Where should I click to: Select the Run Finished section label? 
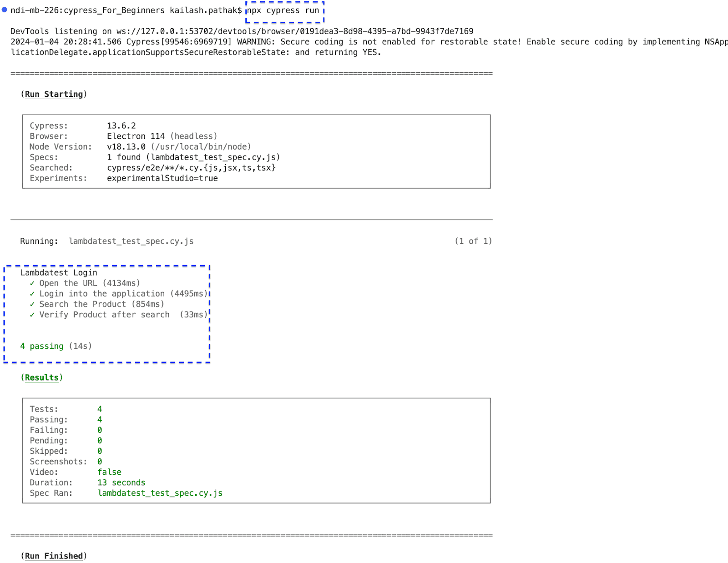pos(54,555)
